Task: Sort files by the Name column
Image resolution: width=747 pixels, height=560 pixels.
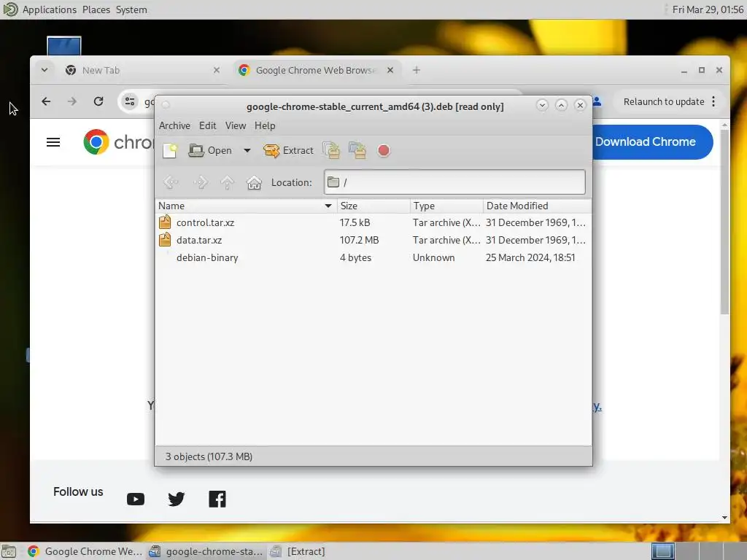Action: (247, 206)
